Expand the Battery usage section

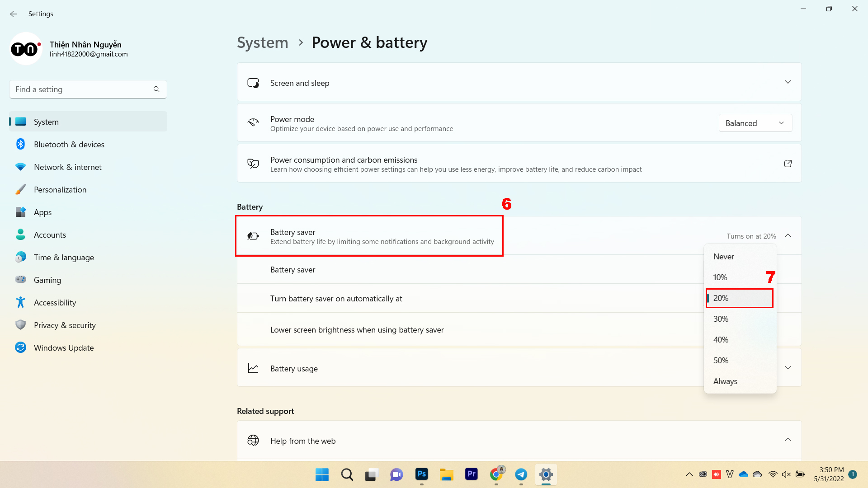[788, 368]
